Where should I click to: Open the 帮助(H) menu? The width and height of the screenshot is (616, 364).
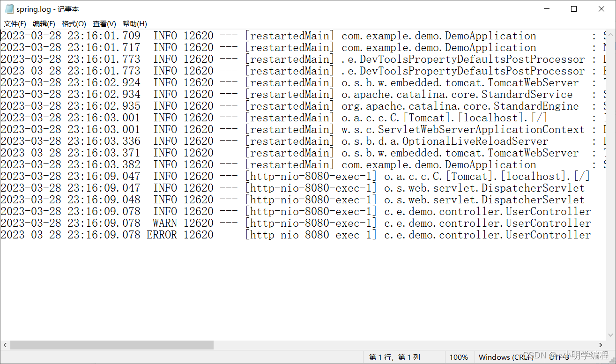coord(134,24)
